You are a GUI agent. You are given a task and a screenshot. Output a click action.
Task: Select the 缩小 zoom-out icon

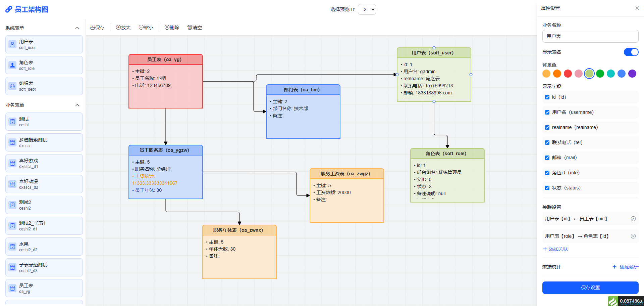pos(141,27)
